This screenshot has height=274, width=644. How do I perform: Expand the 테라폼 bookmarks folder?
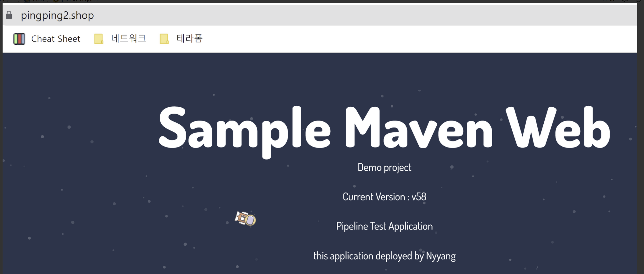pyautogui.click(x=189, y=39)
